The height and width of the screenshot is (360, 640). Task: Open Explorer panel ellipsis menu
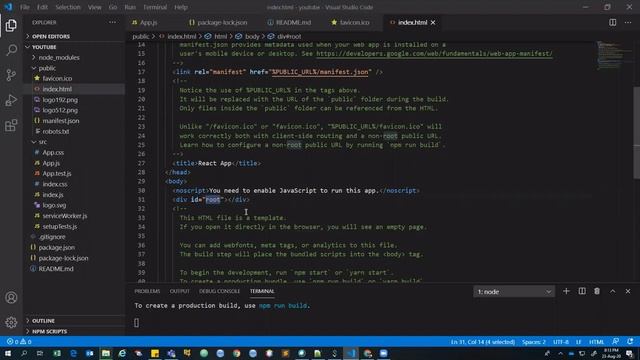[x=113, y=22]
